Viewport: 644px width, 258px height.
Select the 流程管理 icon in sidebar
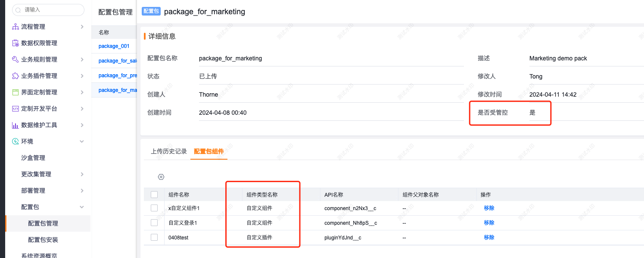pyautogui.click(x=14, y=26)
